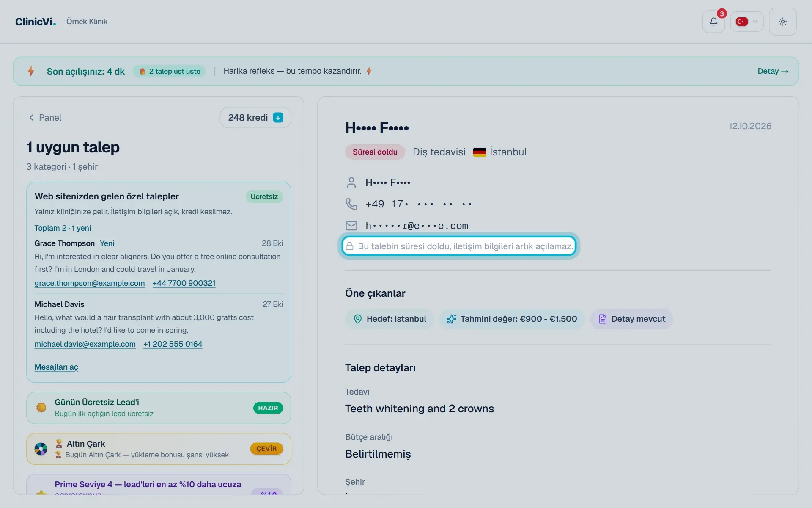812x508 pixels.
Task: Click the Altın Çark wheel icon
Action: coord(41,449)
